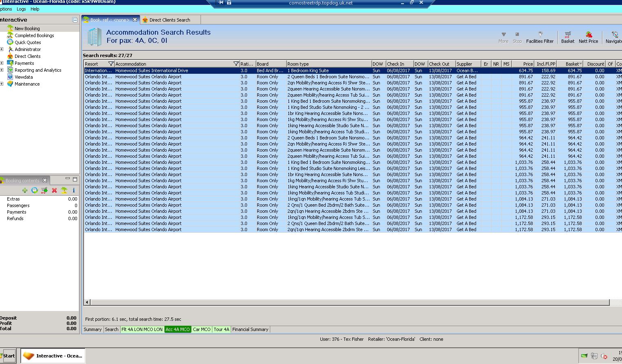Open the Viewdata globe icon
This screenshot has width=622, height=364.
pos(10,77)
